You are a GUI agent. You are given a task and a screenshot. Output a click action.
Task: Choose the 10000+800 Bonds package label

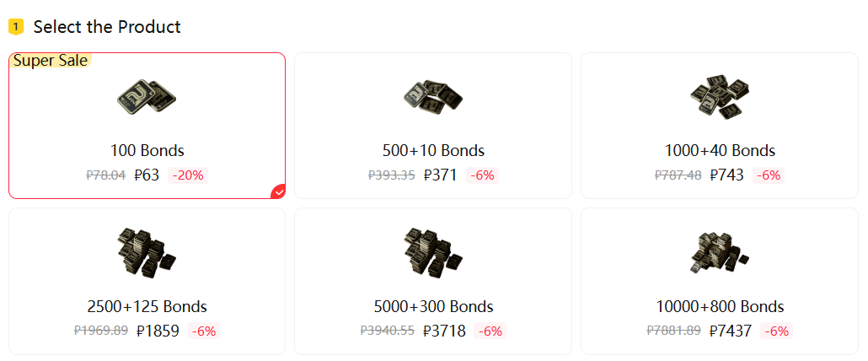tap(720, 306)
